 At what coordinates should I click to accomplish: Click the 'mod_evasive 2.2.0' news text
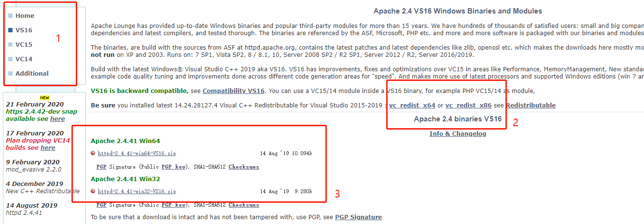(34, 170)
